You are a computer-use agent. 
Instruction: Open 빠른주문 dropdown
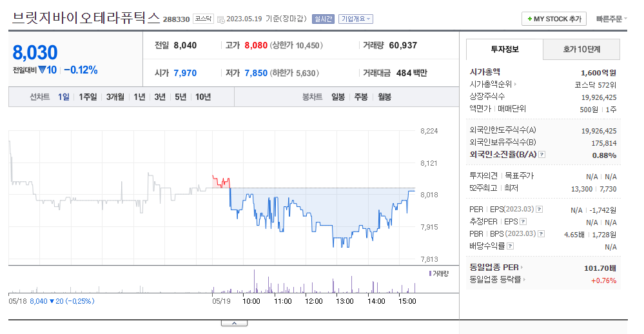(612, 19)
